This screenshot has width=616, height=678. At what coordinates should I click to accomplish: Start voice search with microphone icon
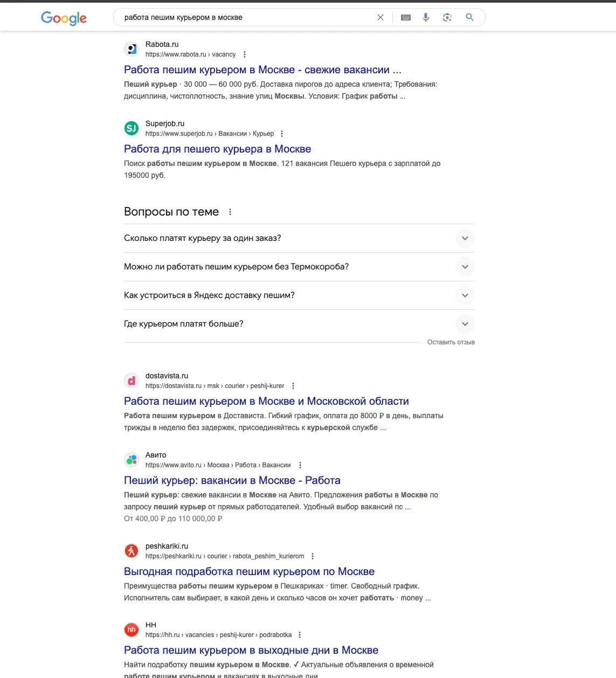coord(426,17)
